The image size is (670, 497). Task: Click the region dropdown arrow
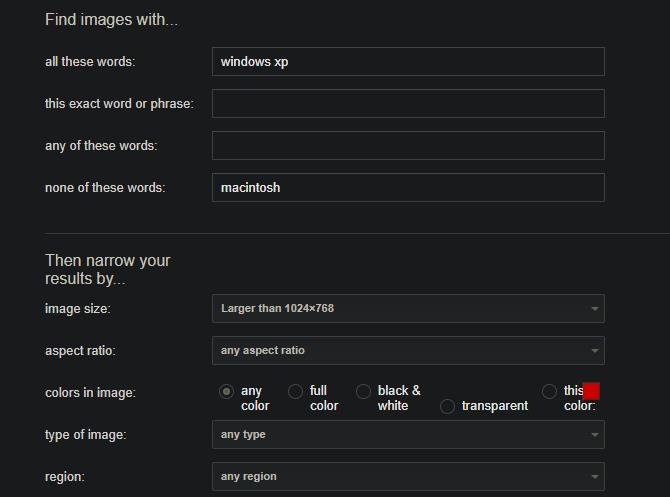point(594,477)
